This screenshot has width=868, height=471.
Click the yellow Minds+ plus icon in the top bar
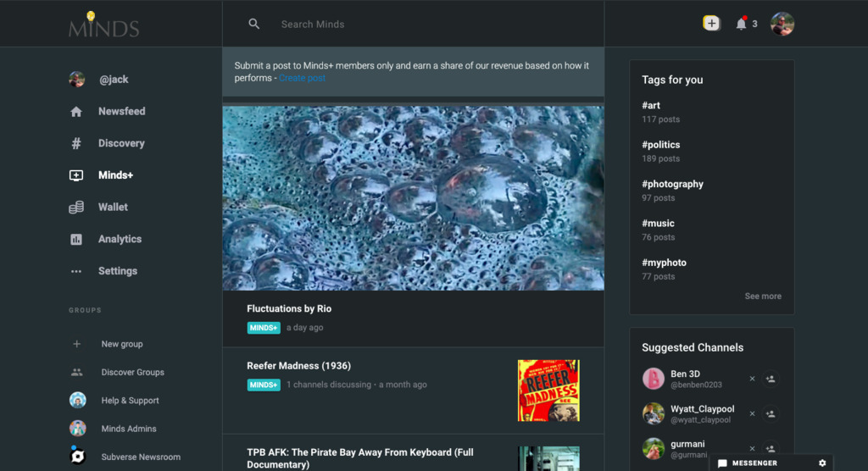coord(711,24)
